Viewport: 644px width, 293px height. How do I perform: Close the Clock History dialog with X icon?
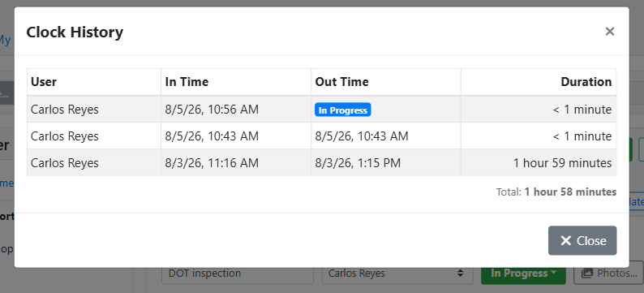(609, 31)
